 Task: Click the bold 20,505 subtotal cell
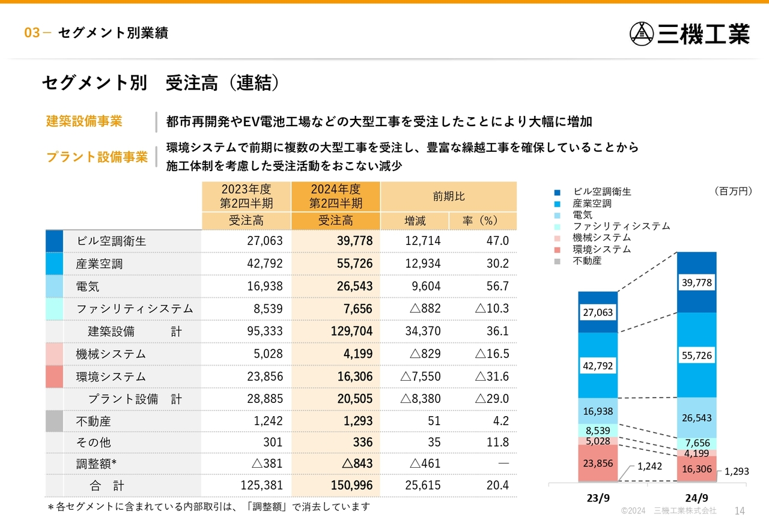click(354, 399)
